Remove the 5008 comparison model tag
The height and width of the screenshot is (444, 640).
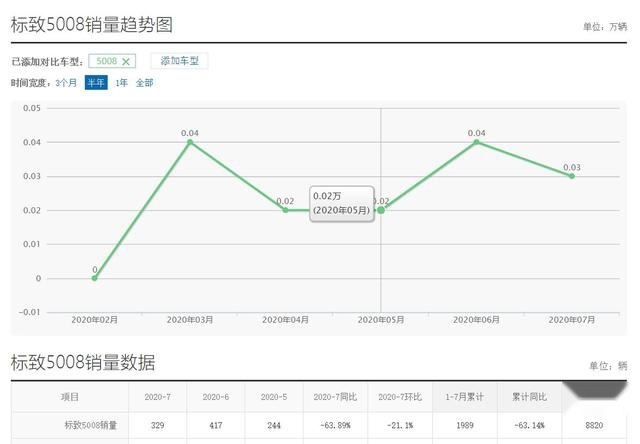point(126,62)
